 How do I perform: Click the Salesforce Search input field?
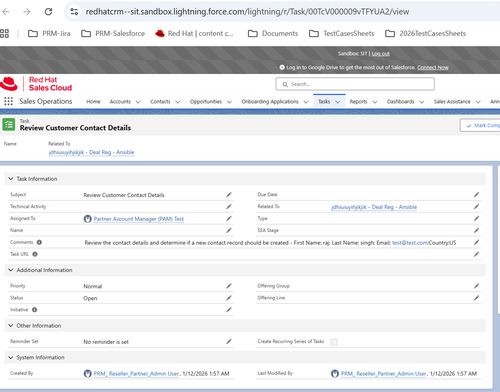[x=355, y=84]
